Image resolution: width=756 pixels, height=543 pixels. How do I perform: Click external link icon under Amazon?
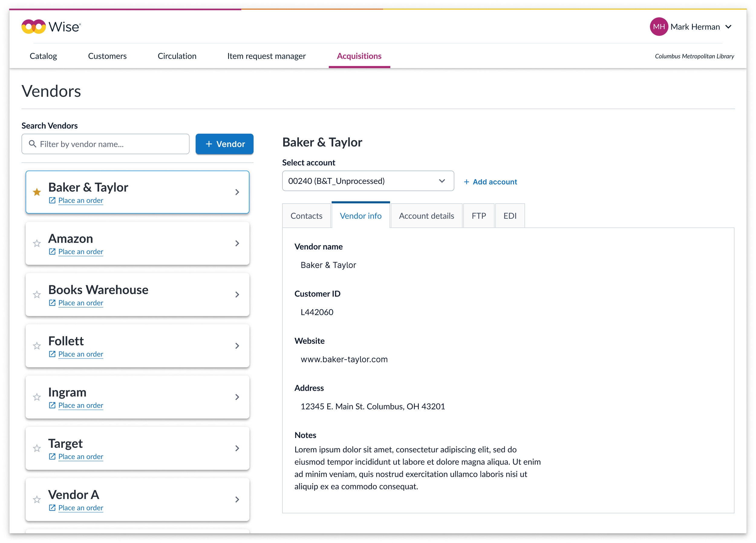click(x=52, y=251)
